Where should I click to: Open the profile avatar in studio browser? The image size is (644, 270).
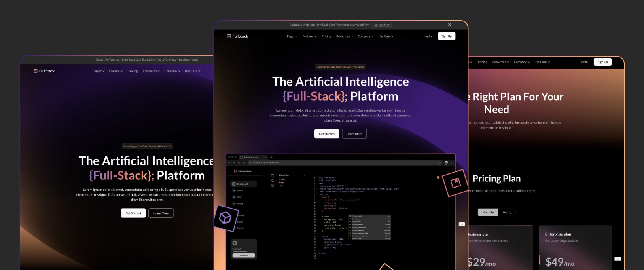click(447, 162)
